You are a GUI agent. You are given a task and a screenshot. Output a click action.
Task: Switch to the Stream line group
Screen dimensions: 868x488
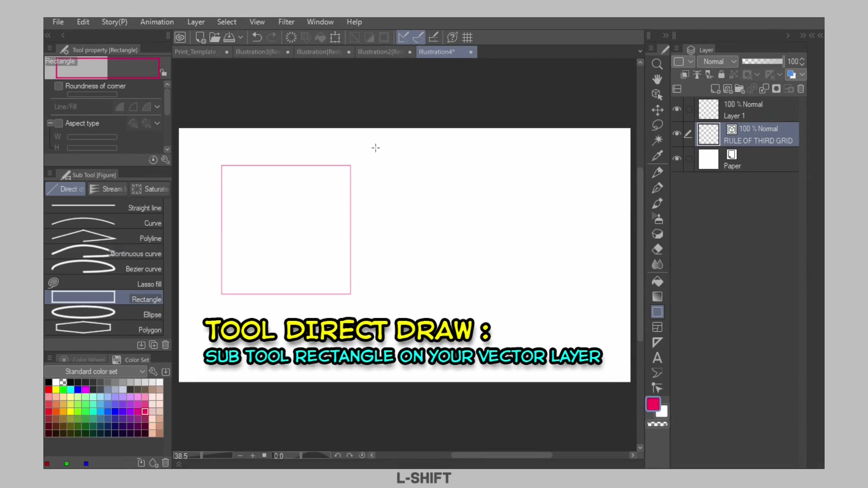[x=108, y=189]
